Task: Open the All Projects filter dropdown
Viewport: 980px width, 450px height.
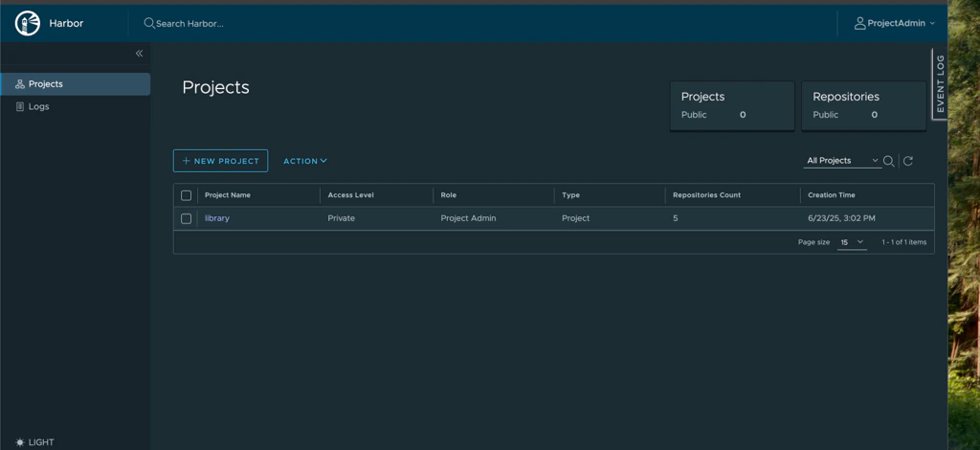Action: pos(842,161)
